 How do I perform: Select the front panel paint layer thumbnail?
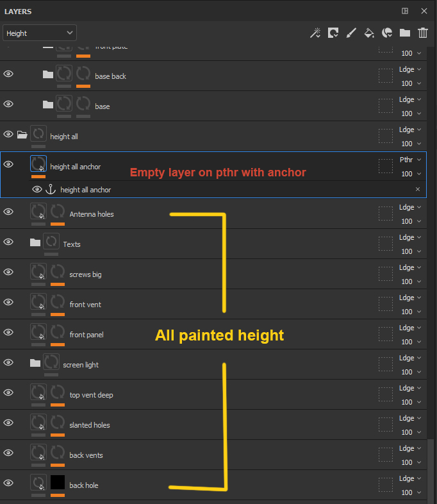click(38, 332)
